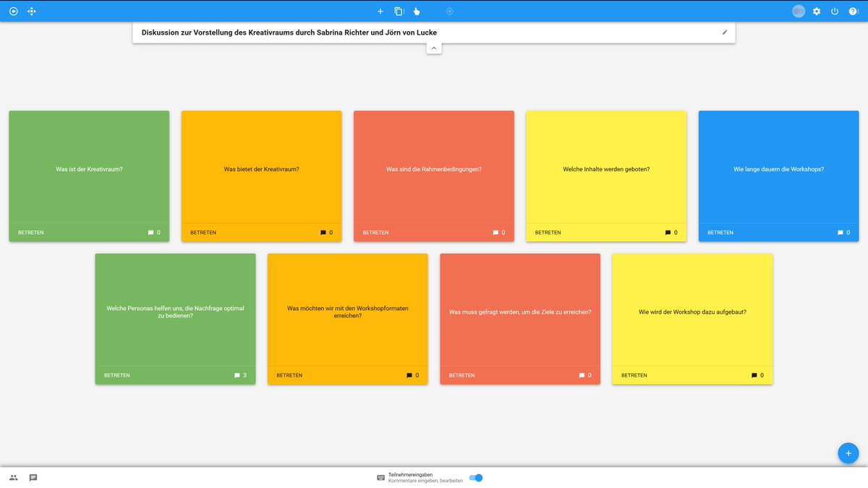Click BETRETEN on 'Welche Inhalte werden geboten?' card
868x488 pixels.
click(548, 233)
